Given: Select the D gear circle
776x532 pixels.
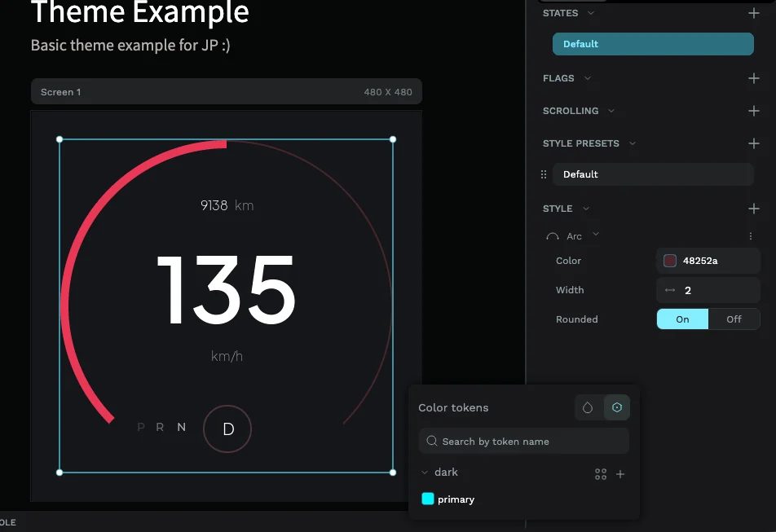Looking at the screenshot, I should (227, 429).
